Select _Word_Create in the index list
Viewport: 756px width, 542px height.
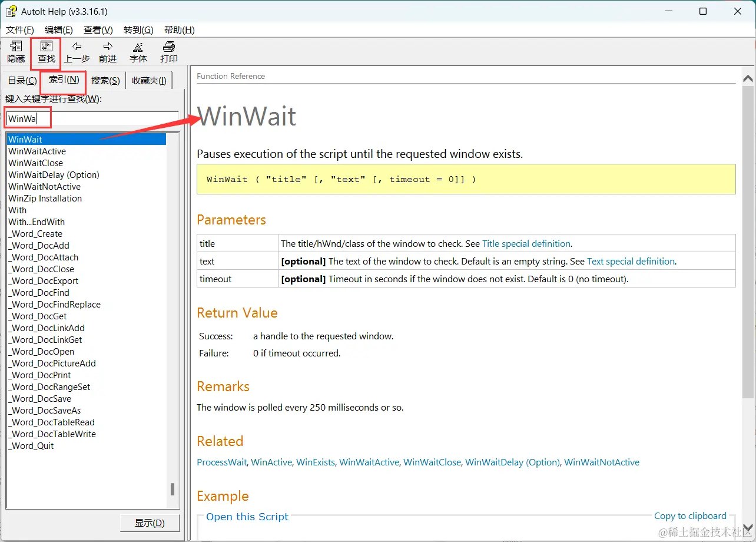pos(35,234)
